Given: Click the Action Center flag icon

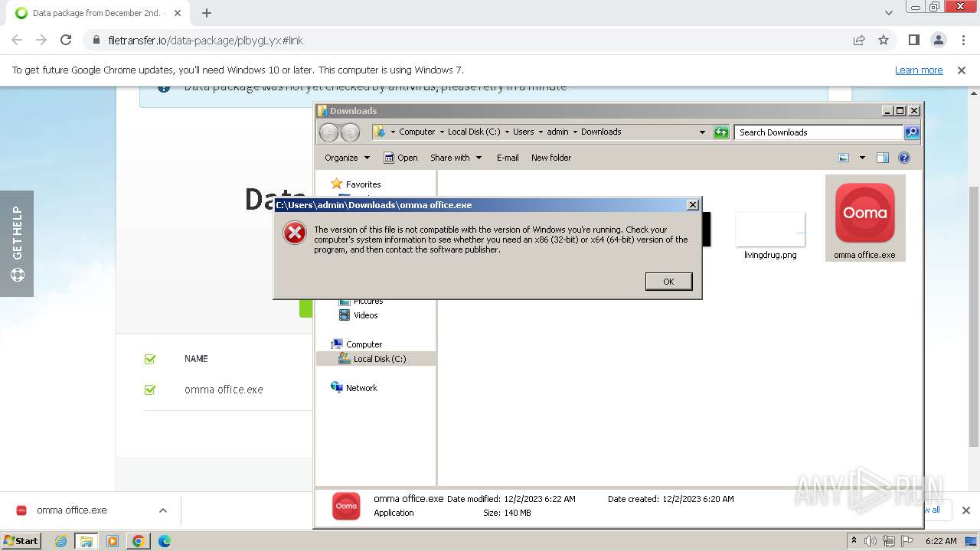Looking at the screenshot, I should pos(907,541).
